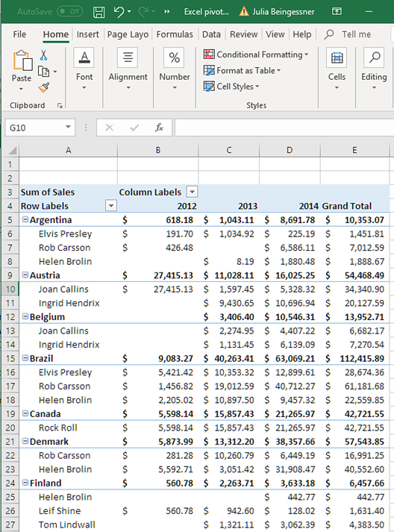Click the formula bar Enter checkmark icon
394x532 pixels.
point(134,128)
